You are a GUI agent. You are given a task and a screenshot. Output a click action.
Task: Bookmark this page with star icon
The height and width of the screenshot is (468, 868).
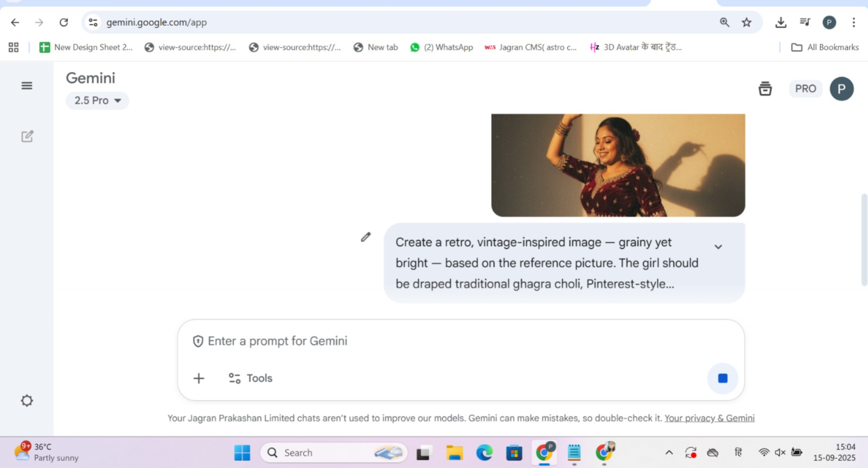pyautogui.click(x=747, y=22)
